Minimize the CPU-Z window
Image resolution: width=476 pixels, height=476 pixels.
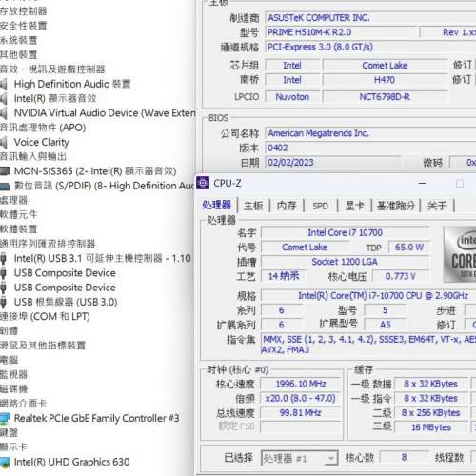tap(423, 184)
